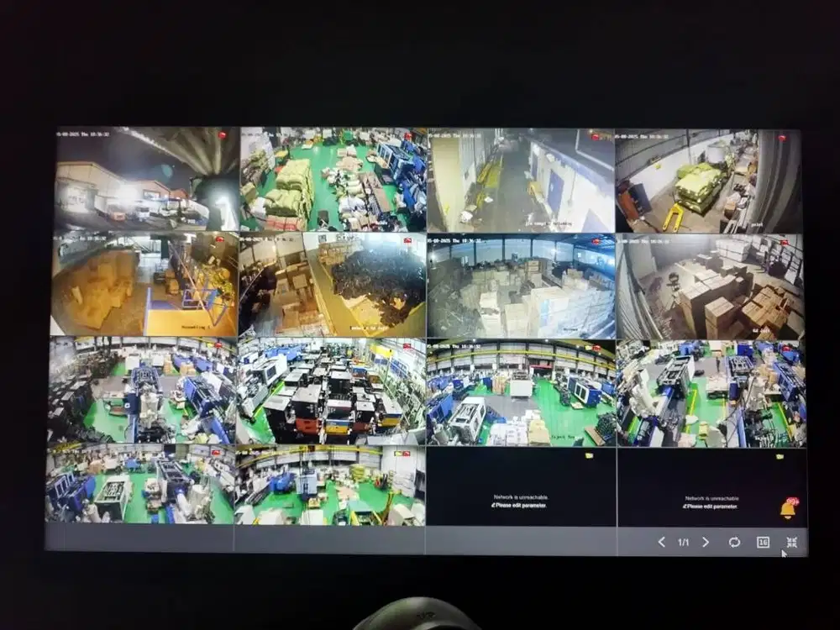Click the yellow folder icon on the left unreachable channel
840x630 pixels.
(588, 454)
